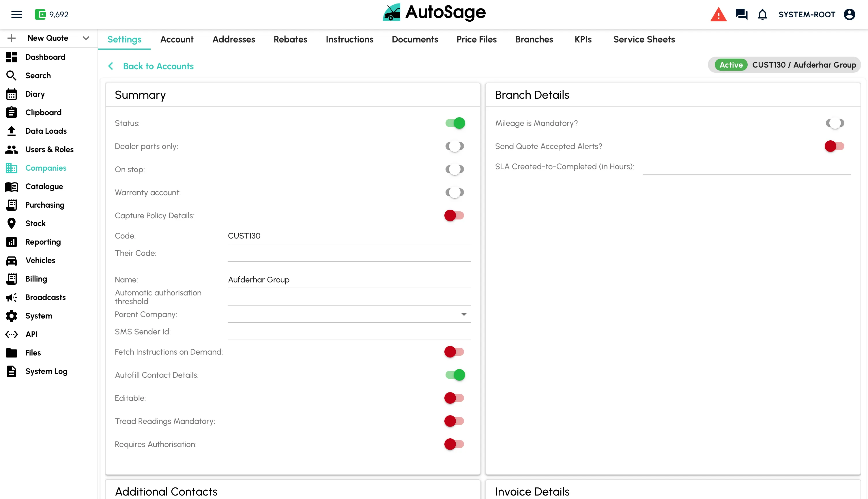Click the Billing receipt icon
The height and width of the screenshot is (499, 868).
coord(11,279)
